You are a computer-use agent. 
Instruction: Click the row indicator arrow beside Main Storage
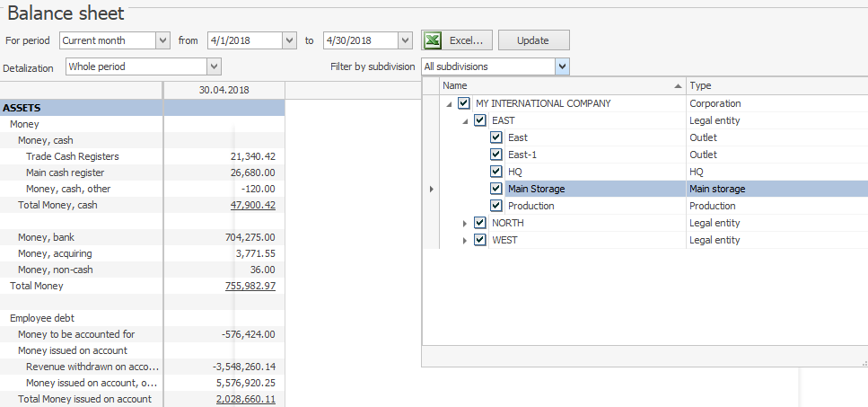(x=431, y=189)
